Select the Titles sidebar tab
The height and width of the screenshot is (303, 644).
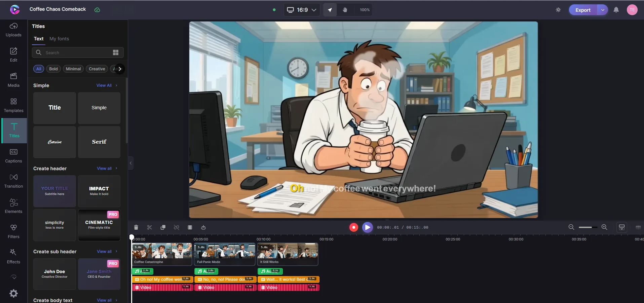pos(14,130)
